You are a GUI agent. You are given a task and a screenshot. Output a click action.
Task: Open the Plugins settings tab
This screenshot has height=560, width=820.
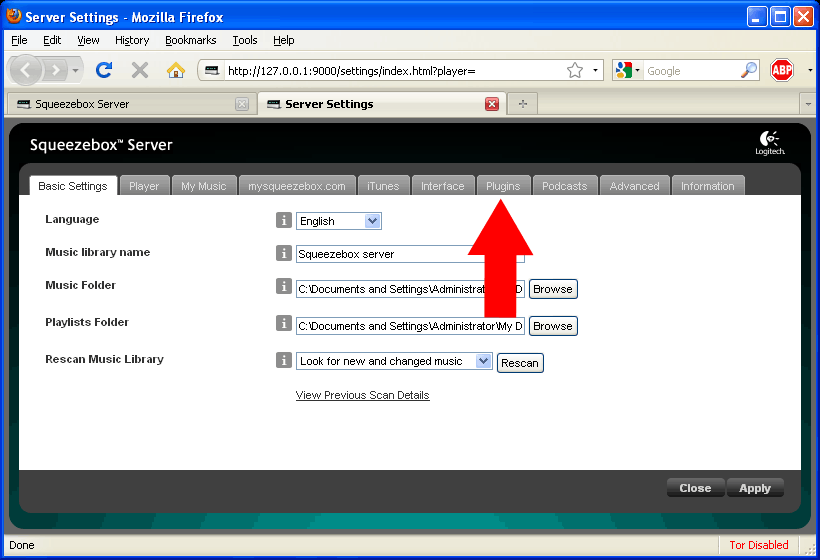[503, 186]
